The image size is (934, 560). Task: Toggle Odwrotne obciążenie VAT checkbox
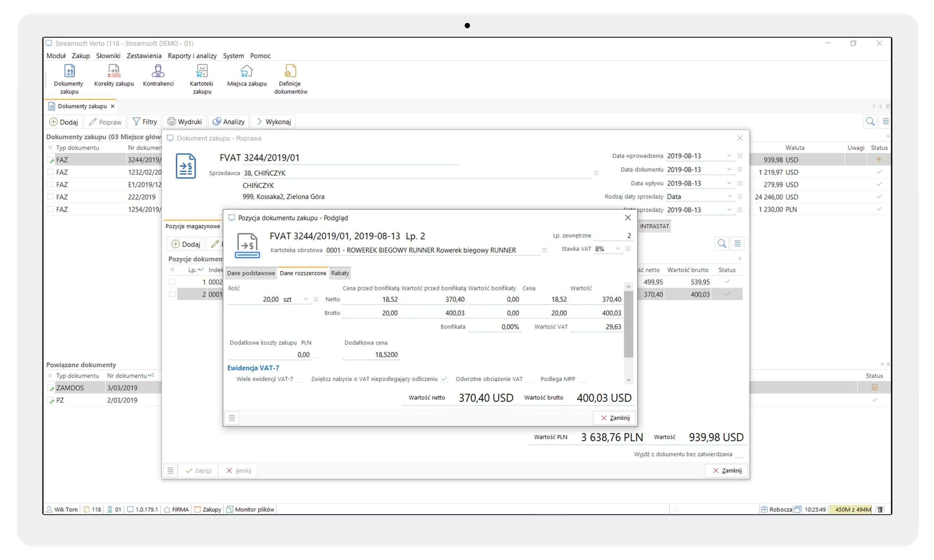pos(529,379)
